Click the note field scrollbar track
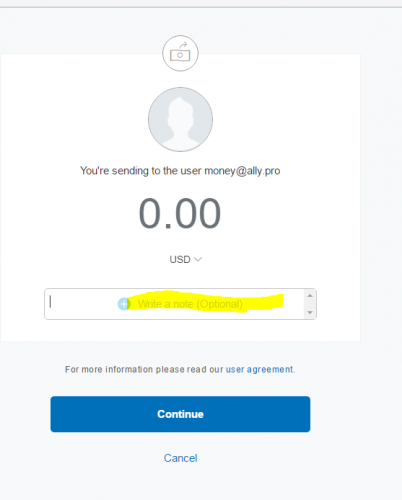 point(310,304)
